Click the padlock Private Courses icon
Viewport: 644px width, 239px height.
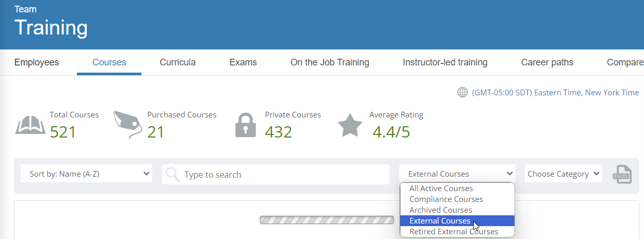coord(246,125)
